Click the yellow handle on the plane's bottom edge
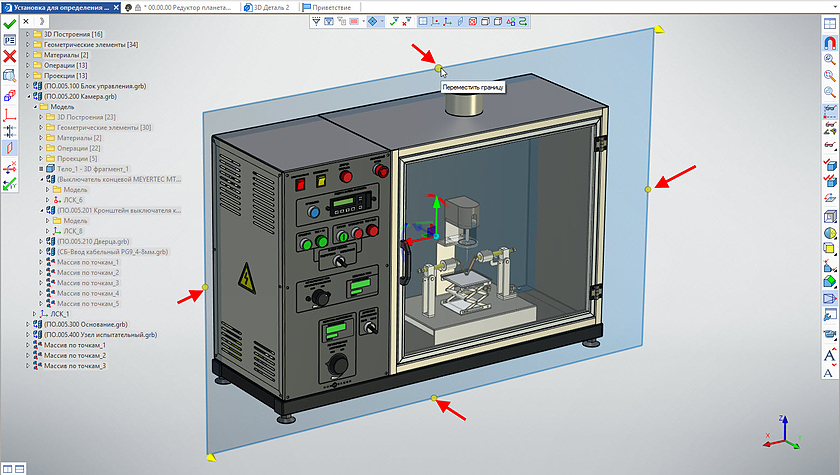 click(433, 399)
